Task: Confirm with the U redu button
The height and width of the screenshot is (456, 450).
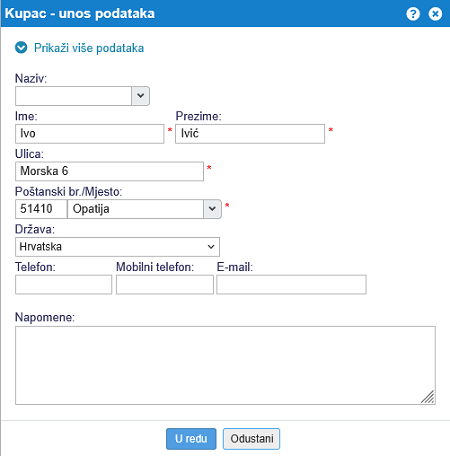Action: (191, 439)
